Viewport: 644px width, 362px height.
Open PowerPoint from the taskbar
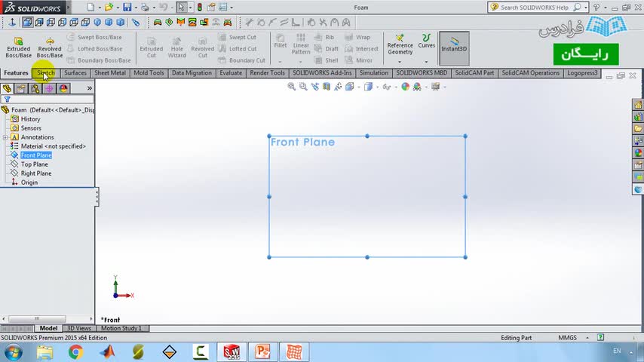tap(262, 352)
